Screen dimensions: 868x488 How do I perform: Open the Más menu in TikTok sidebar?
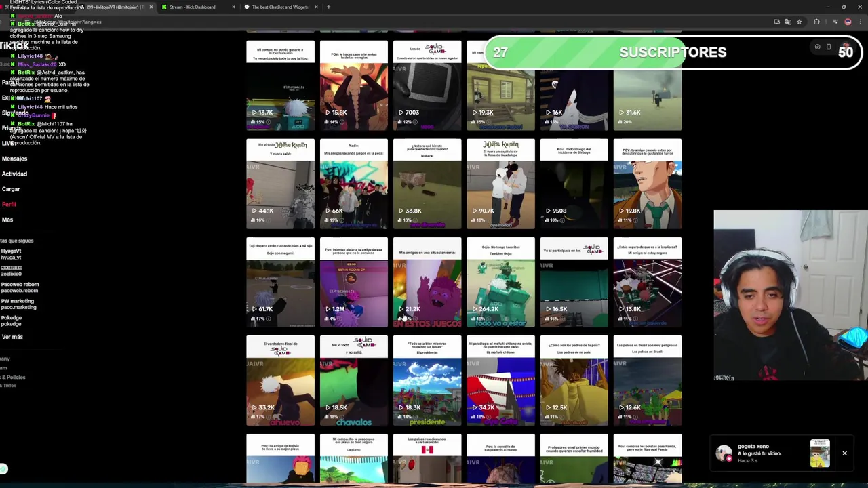[x=7, y=220]
